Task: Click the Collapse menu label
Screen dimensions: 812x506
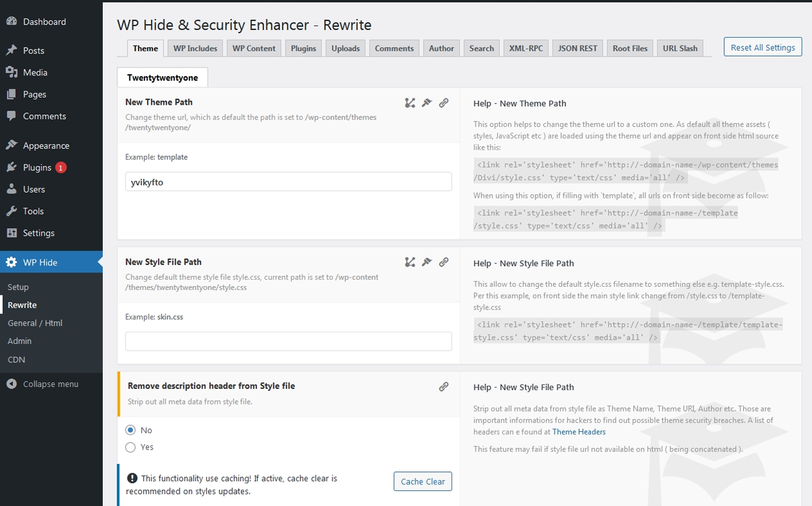Action: click(51, 384)
